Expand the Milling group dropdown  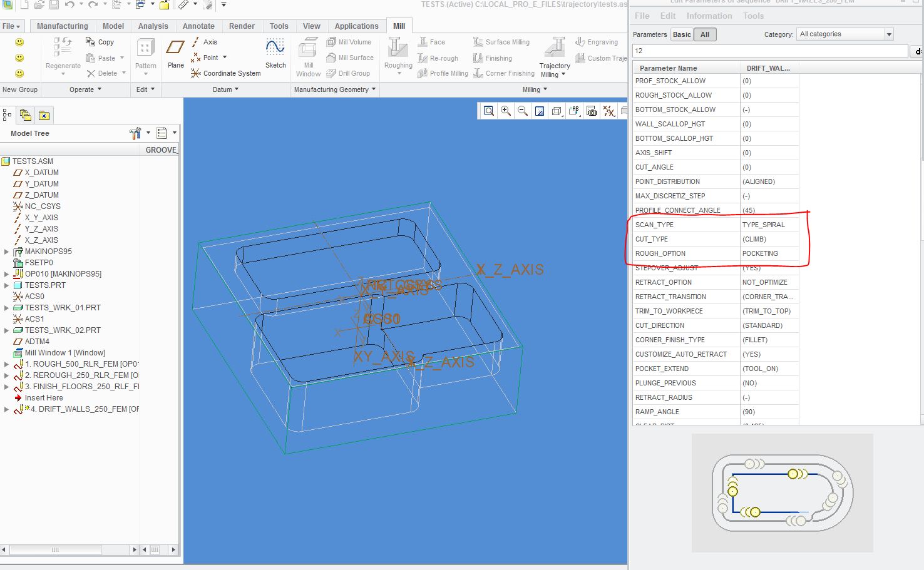tap(535, 89)
